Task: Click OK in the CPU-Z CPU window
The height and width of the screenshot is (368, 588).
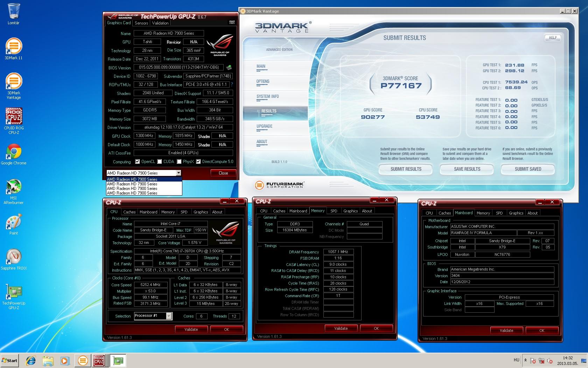Action: [x=226, y=329]
